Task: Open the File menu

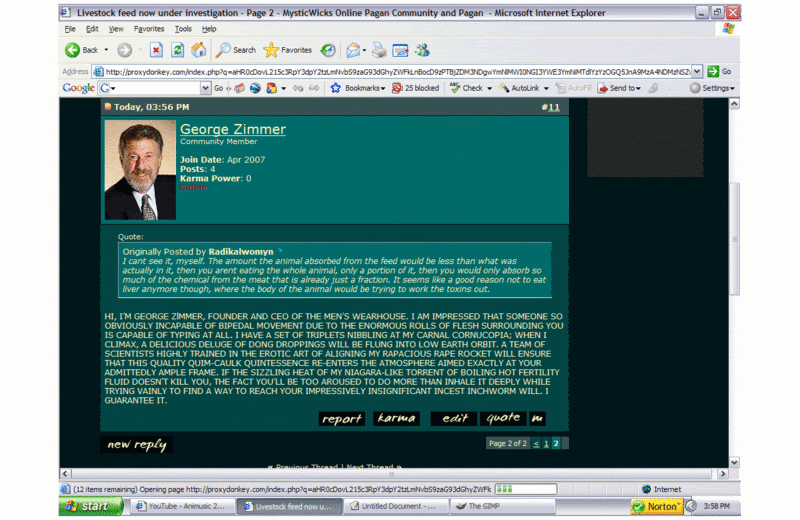Action: click(x=70, y=29)
